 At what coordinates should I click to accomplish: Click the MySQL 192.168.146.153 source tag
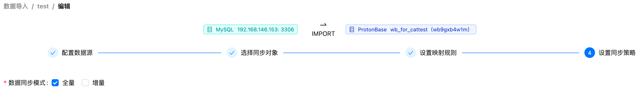coord(250,30)
